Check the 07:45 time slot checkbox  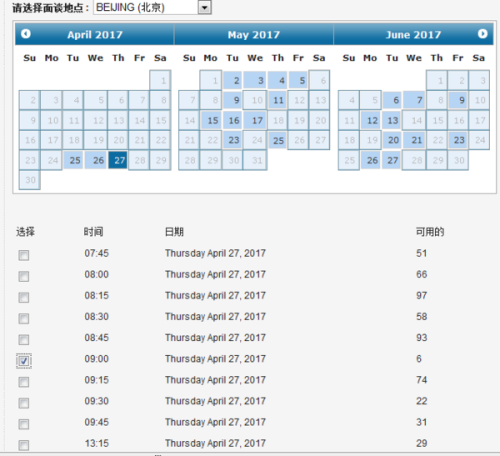24,255
